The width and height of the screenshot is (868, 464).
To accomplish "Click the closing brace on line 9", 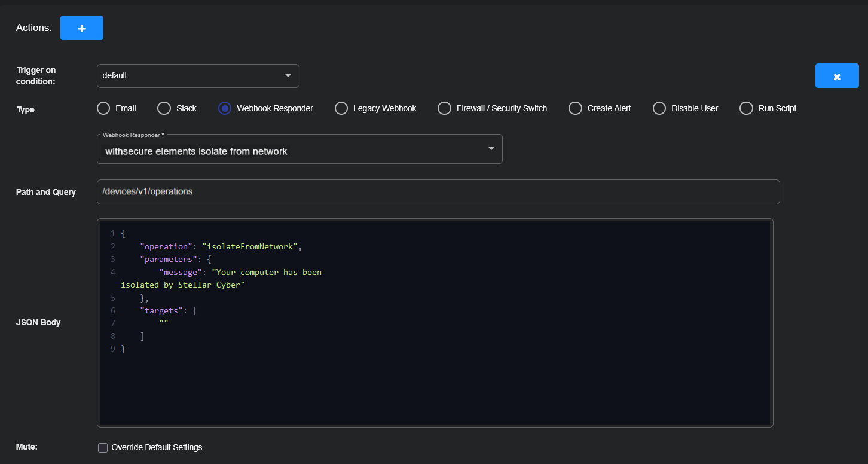I will 123,349.
